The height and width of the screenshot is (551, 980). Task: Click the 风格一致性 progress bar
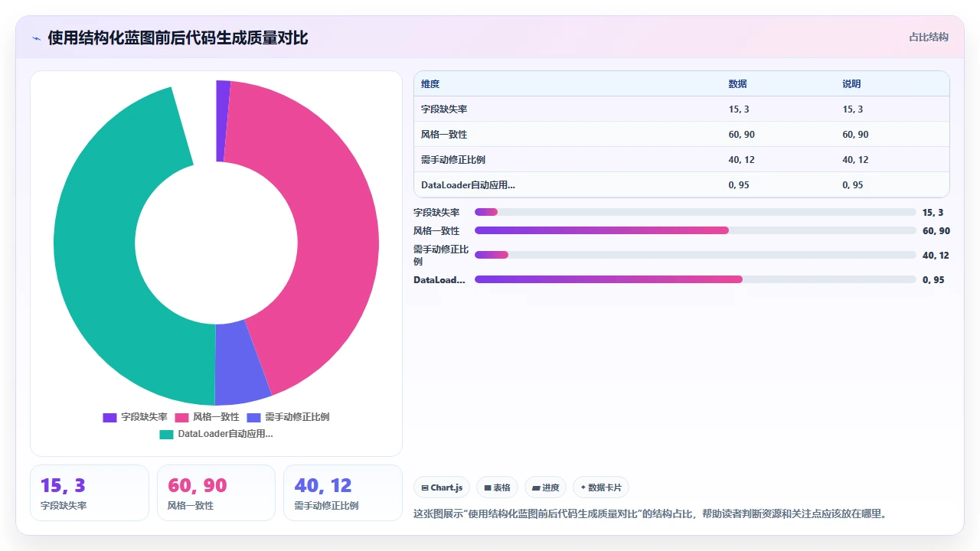pyautogui.click(x=695, y=230)
